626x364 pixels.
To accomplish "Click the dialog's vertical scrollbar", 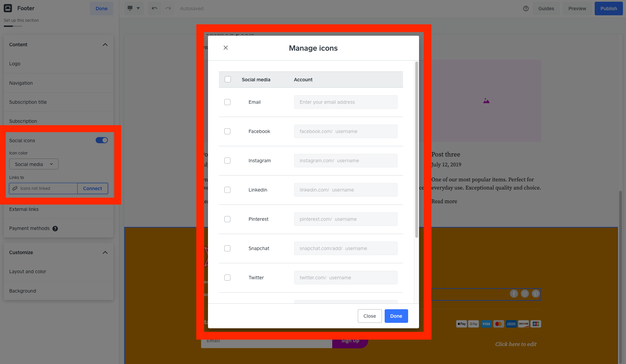I will tap(417, 150).
